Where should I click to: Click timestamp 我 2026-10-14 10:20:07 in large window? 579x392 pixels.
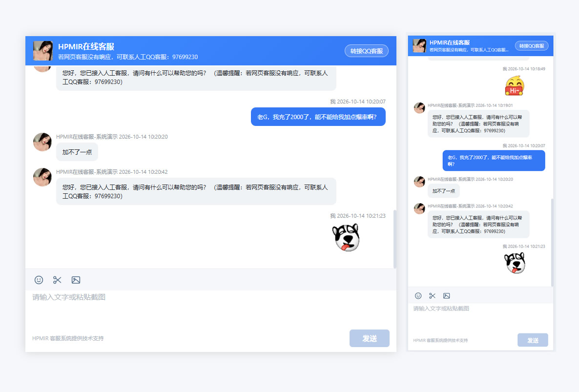click(357, 102)
